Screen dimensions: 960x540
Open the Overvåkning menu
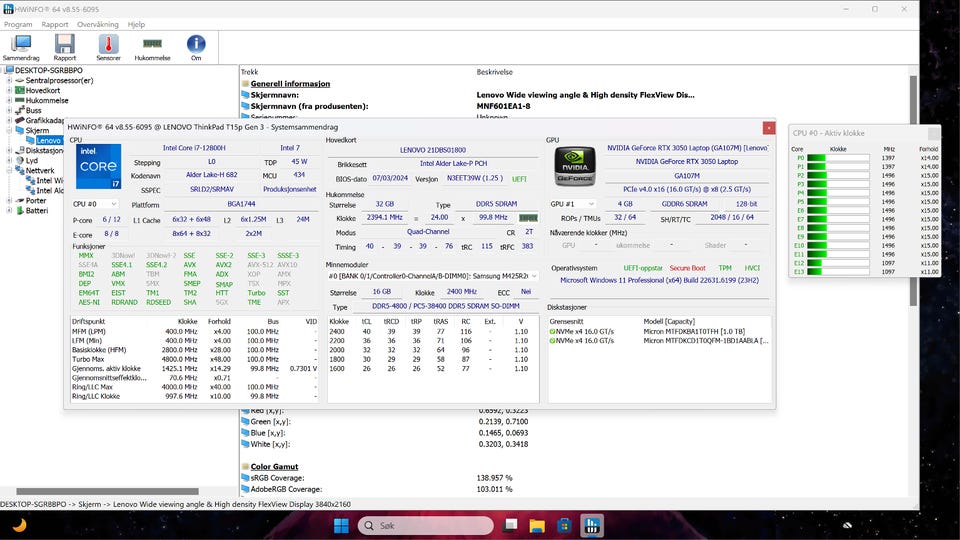[98, 24]
